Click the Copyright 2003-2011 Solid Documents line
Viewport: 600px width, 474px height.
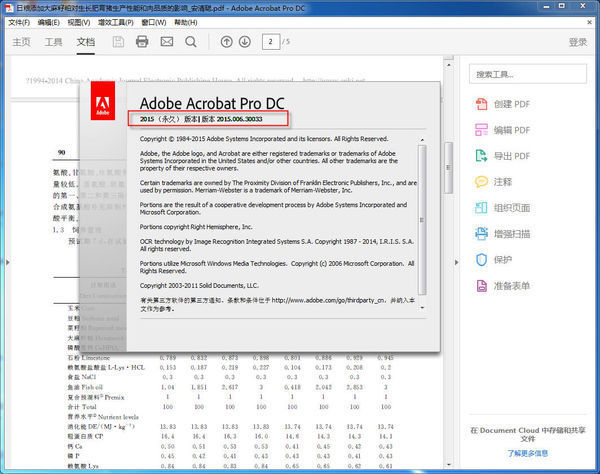[199, 285]
